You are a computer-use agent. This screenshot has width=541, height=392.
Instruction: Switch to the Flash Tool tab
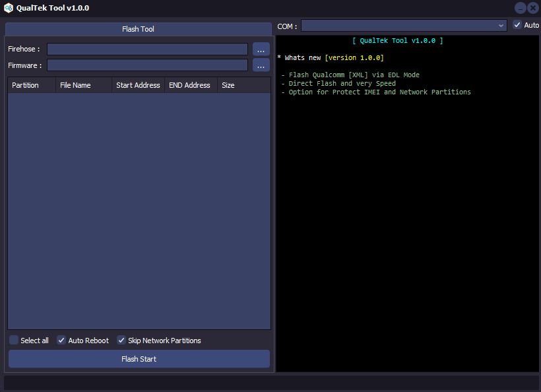[x=138, y=29]
